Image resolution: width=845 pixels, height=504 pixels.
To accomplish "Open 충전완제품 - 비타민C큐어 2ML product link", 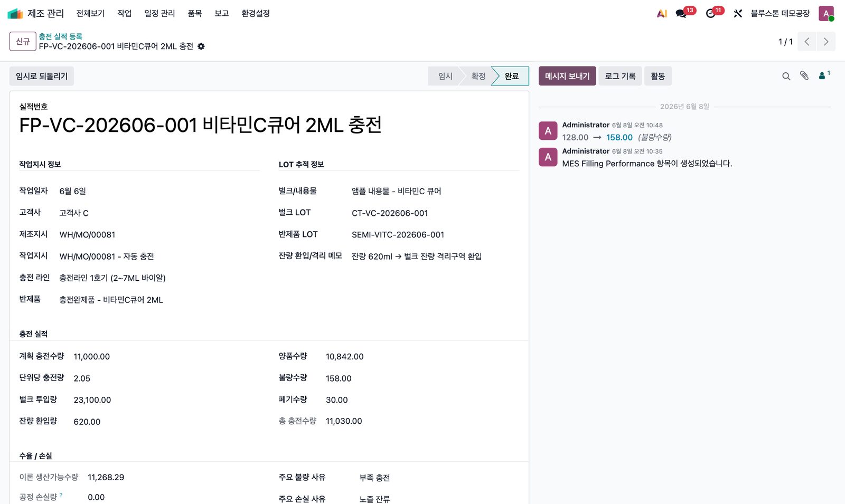I will [111, 300].
